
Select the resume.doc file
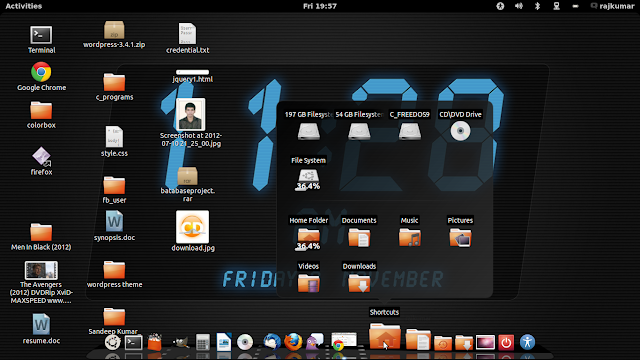pos(41,324)
